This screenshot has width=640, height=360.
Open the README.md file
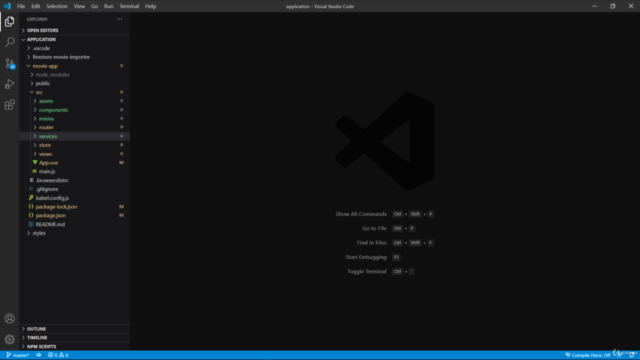click(x=75, y=224)
